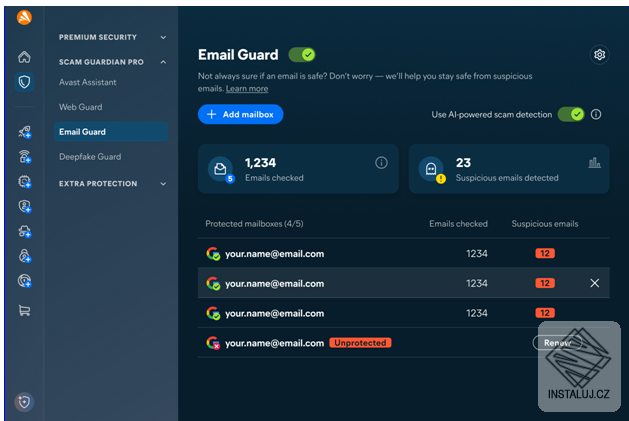629x421 pixels.
Task: Open the rocket performance sidebar icon
Action: click(x=24, y=132)
